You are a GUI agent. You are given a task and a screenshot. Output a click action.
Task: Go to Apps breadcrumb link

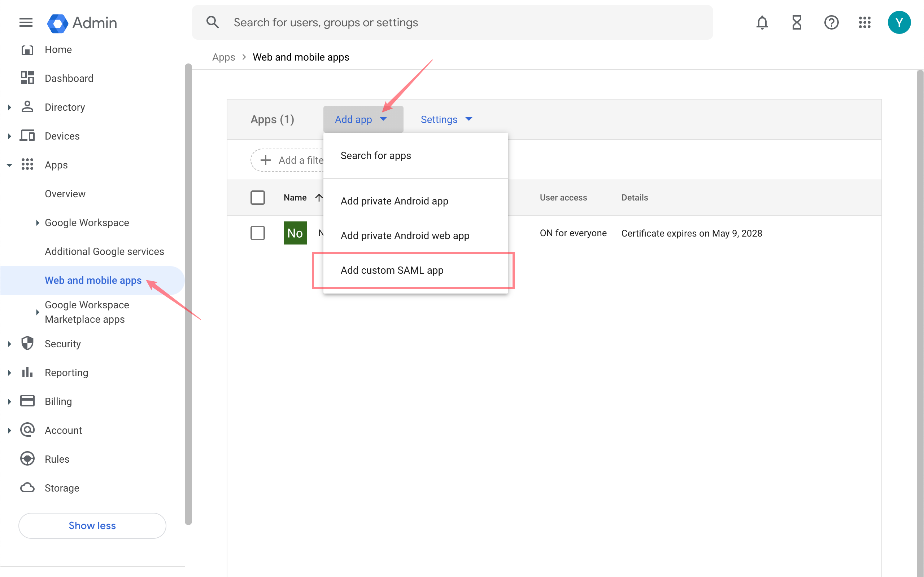coord(223,57)
